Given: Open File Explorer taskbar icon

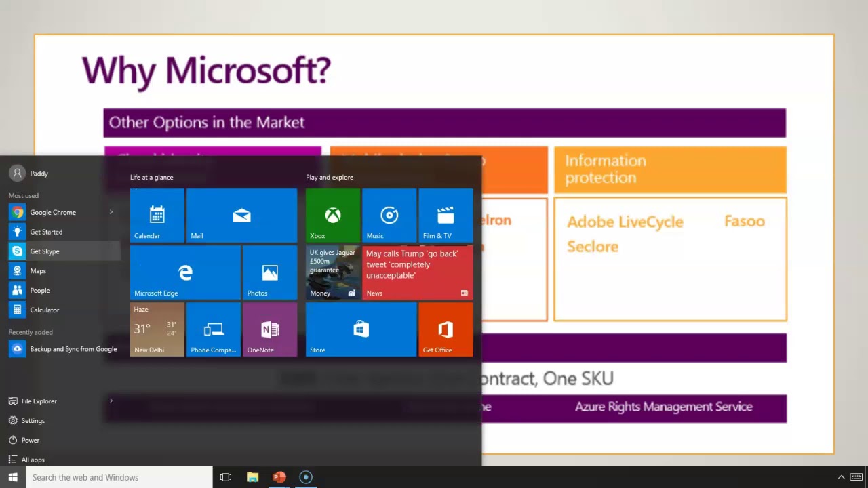Looking at the screenshot, I should click(252, 477).
